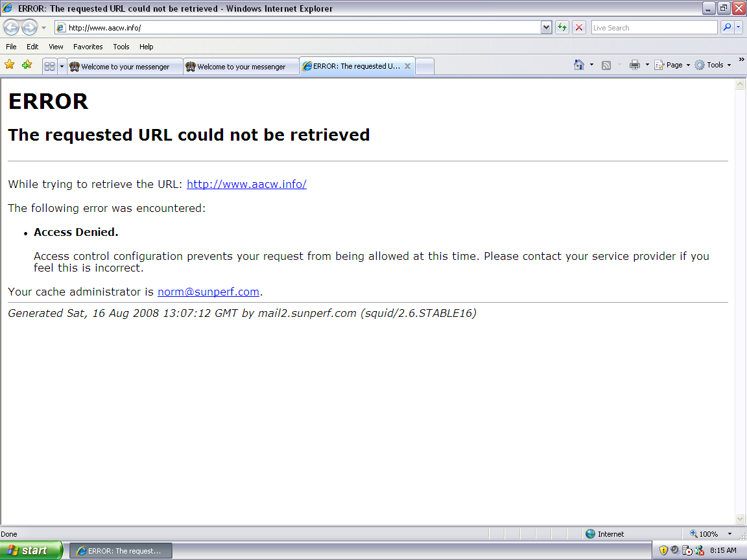The image size is (747, 560).
Task: Select the Print icon
Action: [x=634, y=65]
